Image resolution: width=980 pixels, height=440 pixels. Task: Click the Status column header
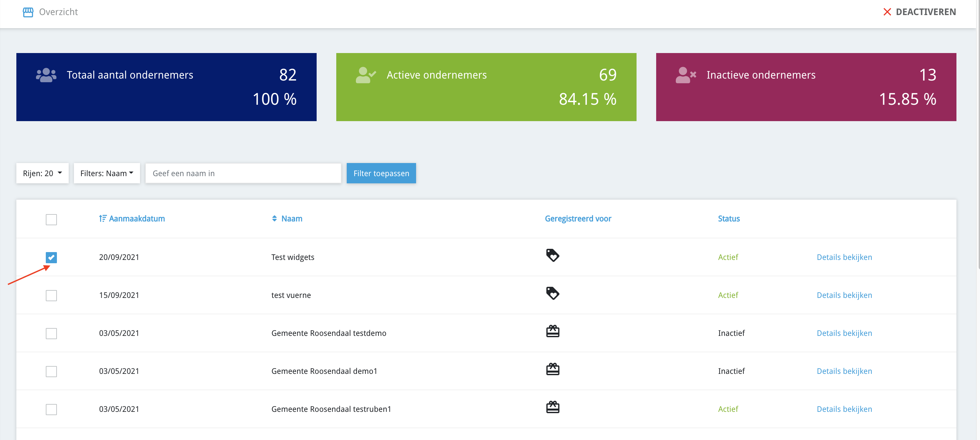[x=728, y=218]
